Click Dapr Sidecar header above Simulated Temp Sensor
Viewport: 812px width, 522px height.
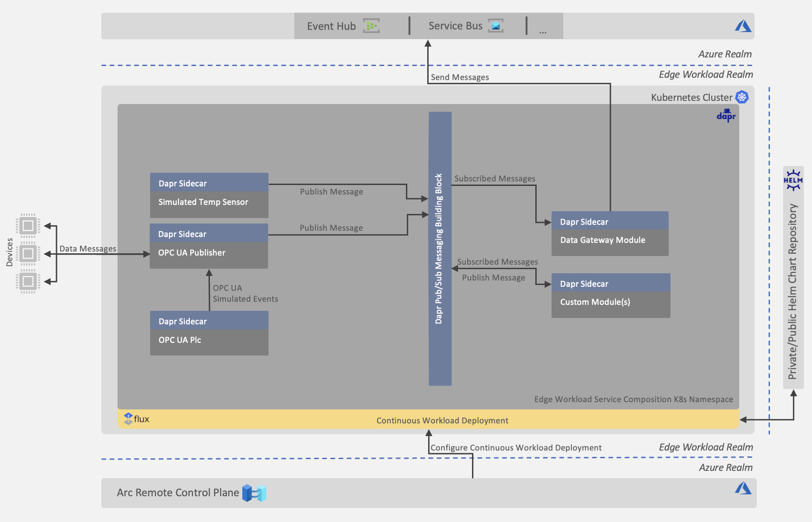coord(209,182)
